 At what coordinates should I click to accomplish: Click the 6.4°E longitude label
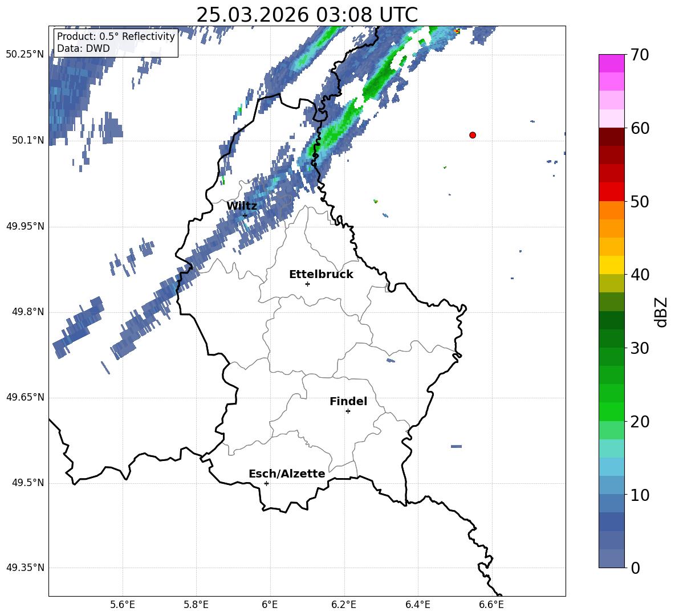417,605
